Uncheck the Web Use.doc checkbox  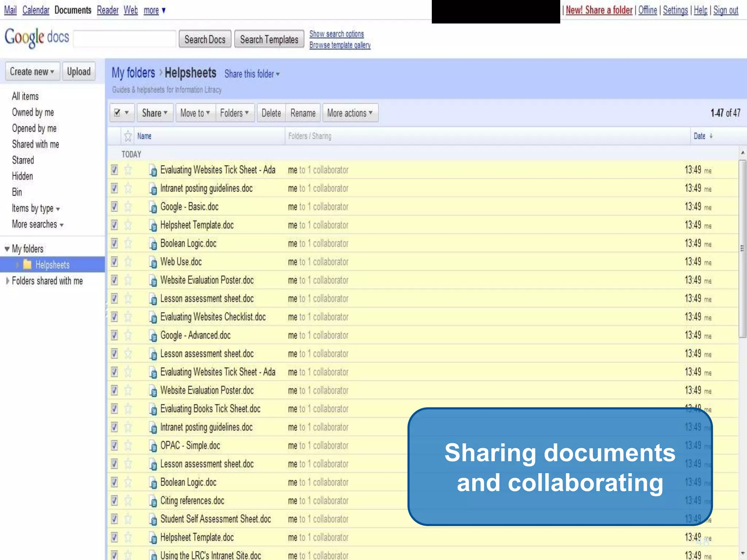[115, 262]
